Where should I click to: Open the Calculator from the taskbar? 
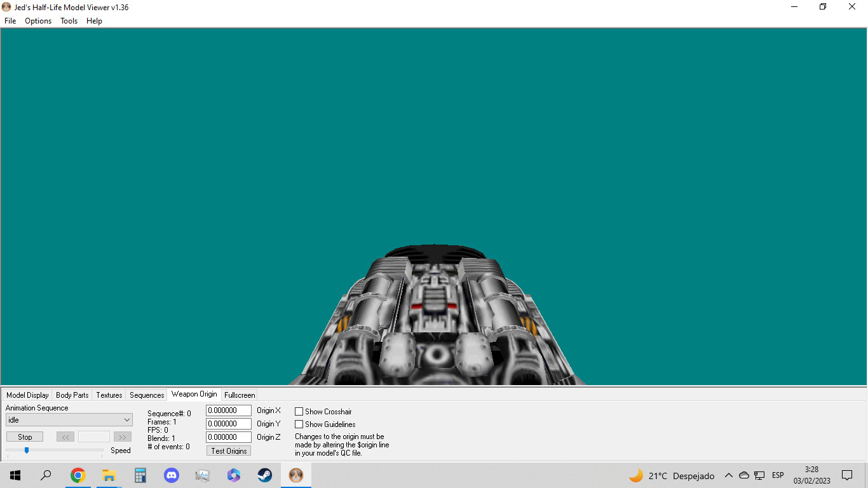(140, 475)
